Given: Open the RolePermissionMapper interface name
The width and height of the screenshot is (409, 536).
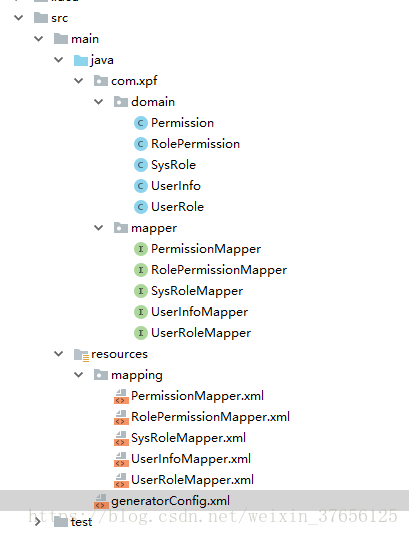Looking at the screenshot, I should pos(219,270).
